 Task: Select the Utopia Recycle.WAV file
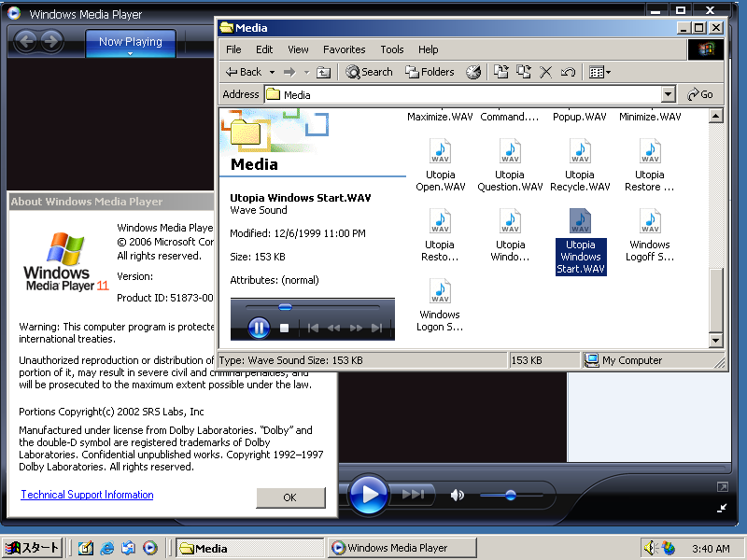tap(580, 166)
